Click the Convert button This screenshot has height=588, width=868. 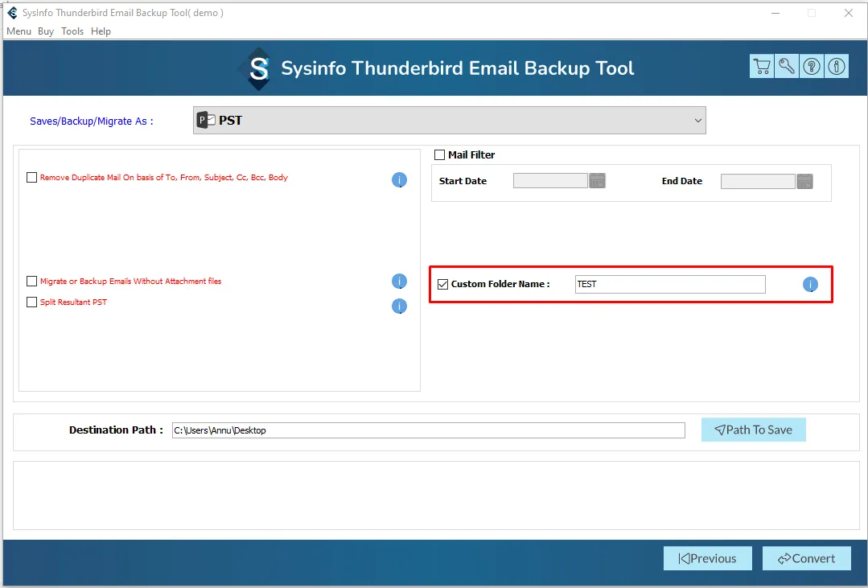[807, 558]
